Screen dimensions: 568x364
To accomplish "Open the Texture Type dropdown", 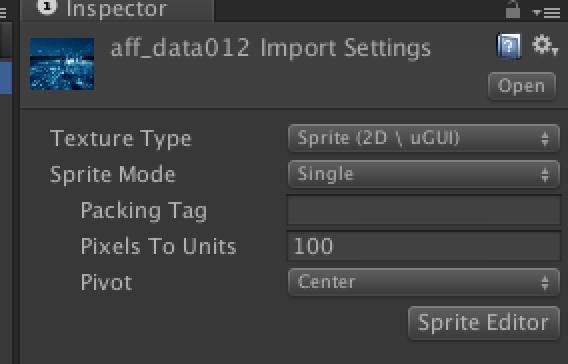I will click(423, 138).
